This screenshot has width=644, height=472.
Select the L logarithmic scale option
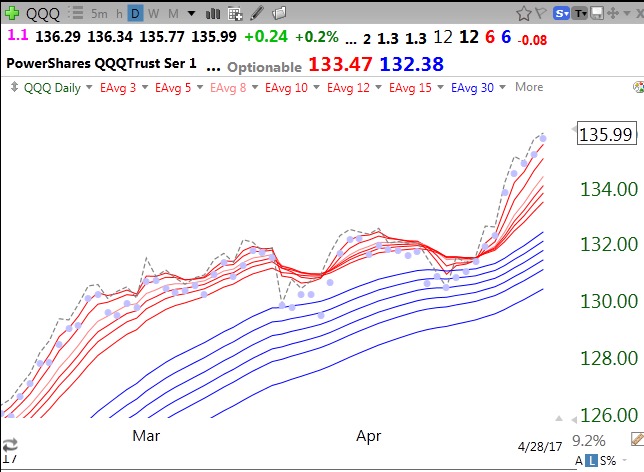(x=591, y=461)
